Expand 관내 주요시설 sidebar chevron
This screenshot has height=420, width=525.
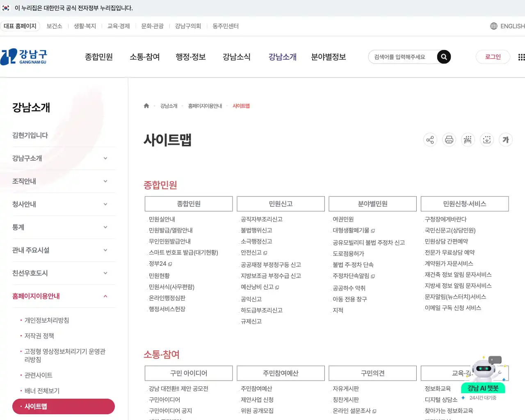pyautogui.click(x=105, y=250)
